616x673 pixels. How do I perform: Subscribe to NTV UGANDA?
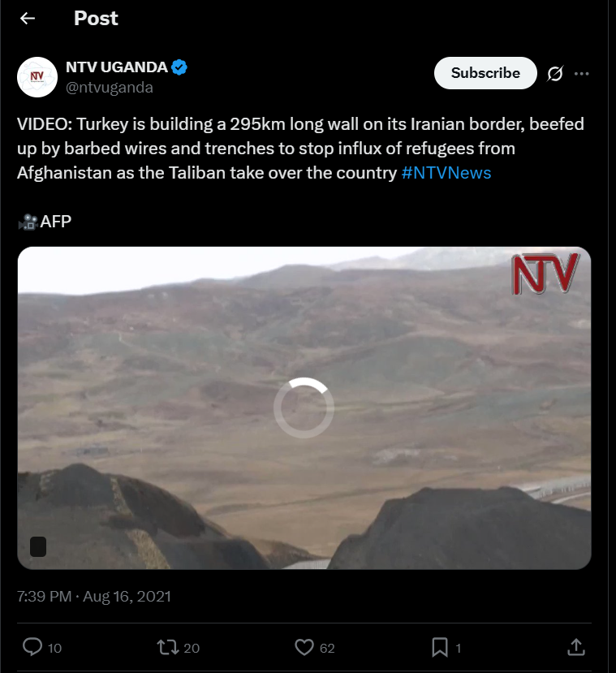tap(485, 73)
